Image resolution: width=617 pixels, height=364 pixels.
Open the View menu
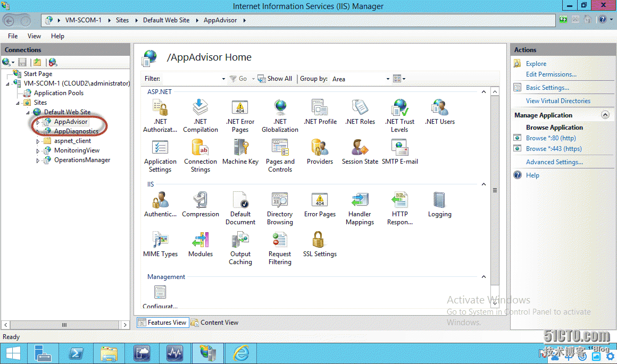click(x=34, y=36)
